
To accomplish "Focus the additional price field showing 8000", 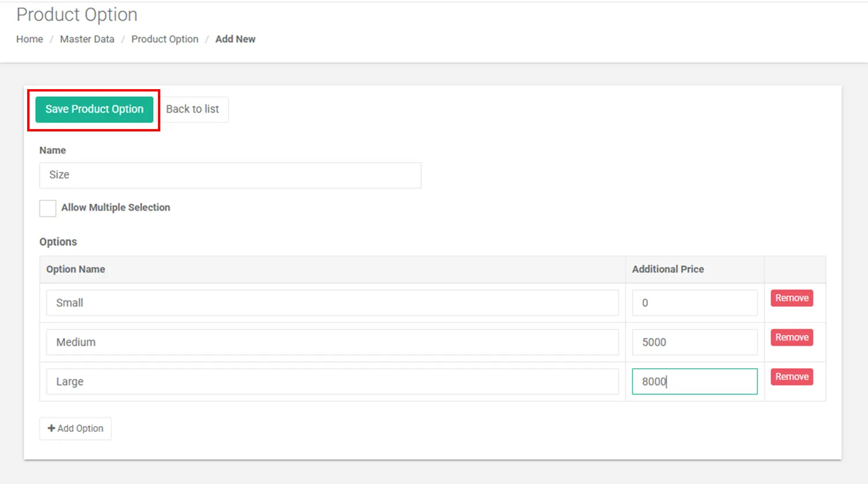I will (x=694, y=382).
